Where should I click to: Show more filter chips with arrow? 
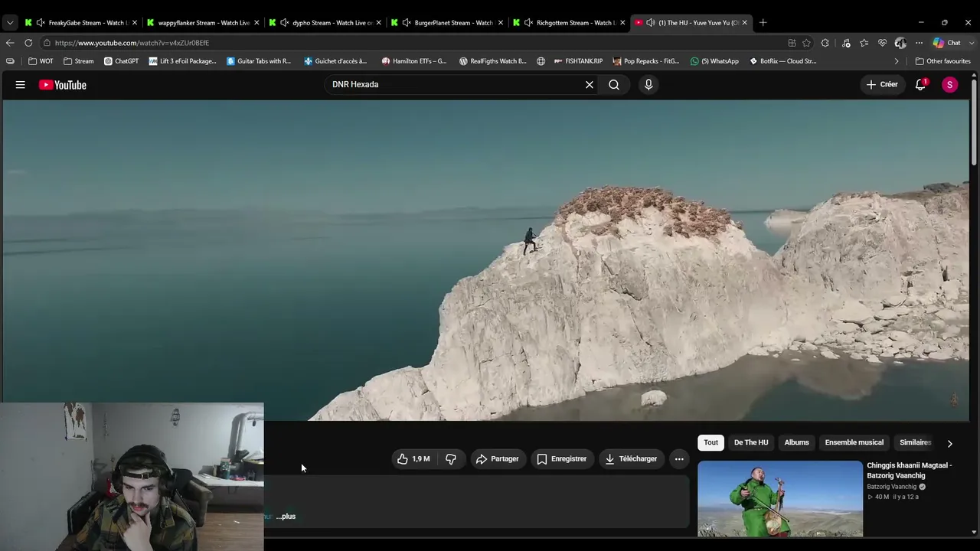(x=950, y=443)
